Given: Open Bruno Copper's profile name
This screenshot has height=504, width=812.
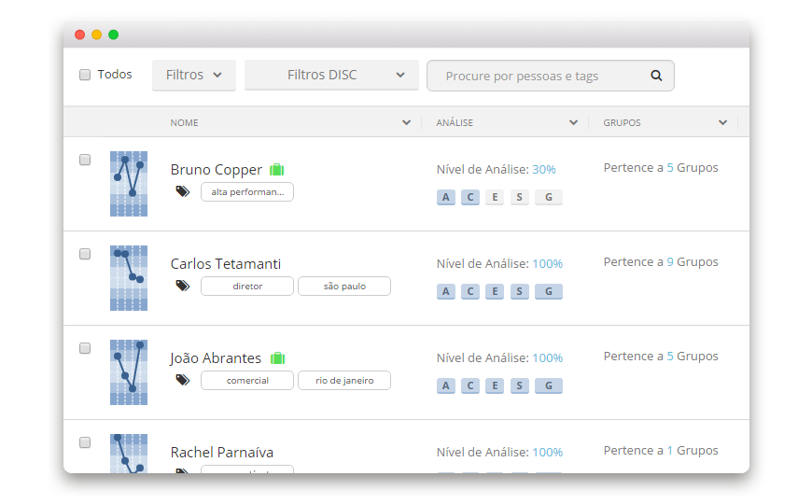Looking at the screenshot, I should [217, 170].
